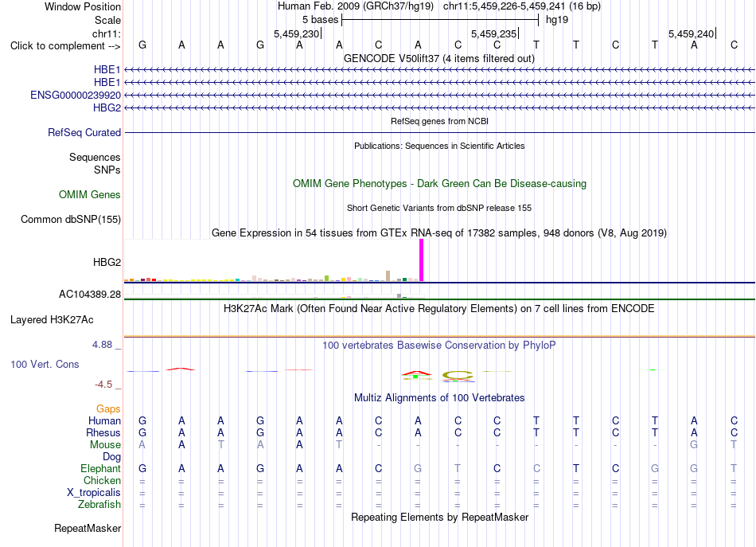Select the Mouse alignment row label
The height and width of the screenshot is (547, 756).
[x=105, y=445]
